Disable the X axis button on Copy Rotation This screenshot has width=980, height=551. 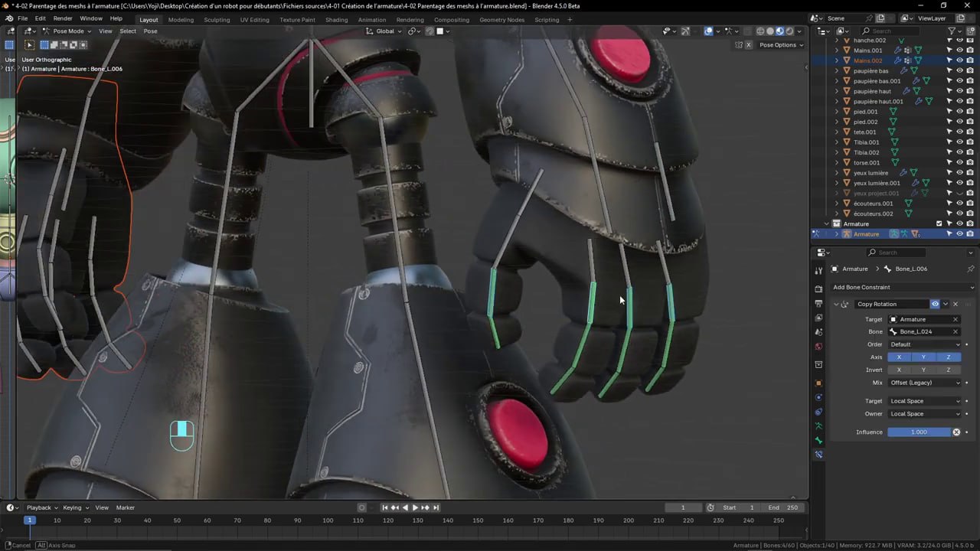(899, 357)
